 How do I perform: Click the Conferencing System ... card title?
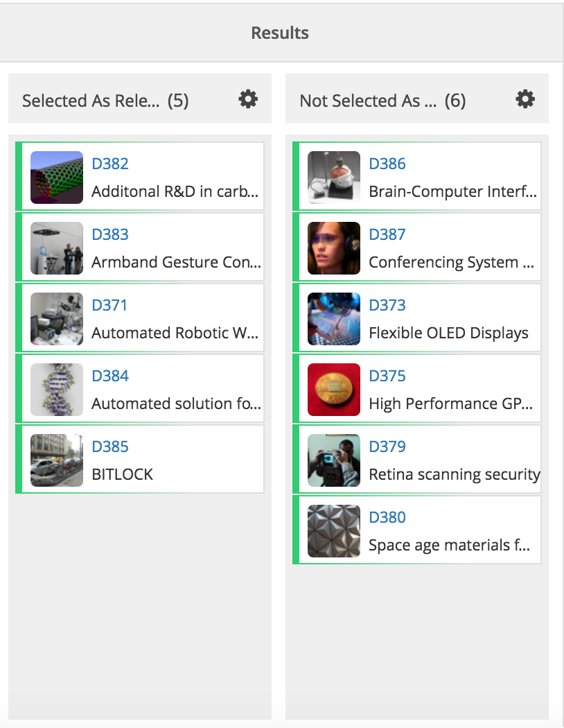pos(451,262)
